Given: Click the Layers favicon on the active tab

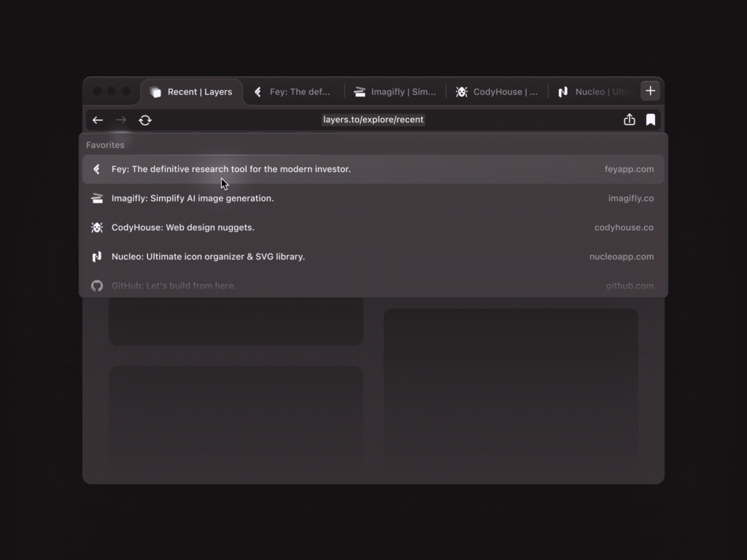Looking at the screenshot, I should pyautogui.click(x=155, y=92).
